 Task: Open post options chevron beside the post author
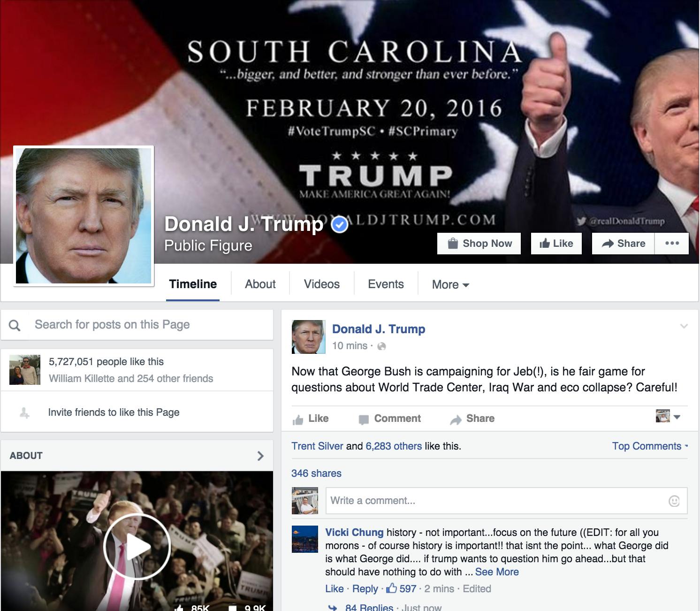pos(684,326)
